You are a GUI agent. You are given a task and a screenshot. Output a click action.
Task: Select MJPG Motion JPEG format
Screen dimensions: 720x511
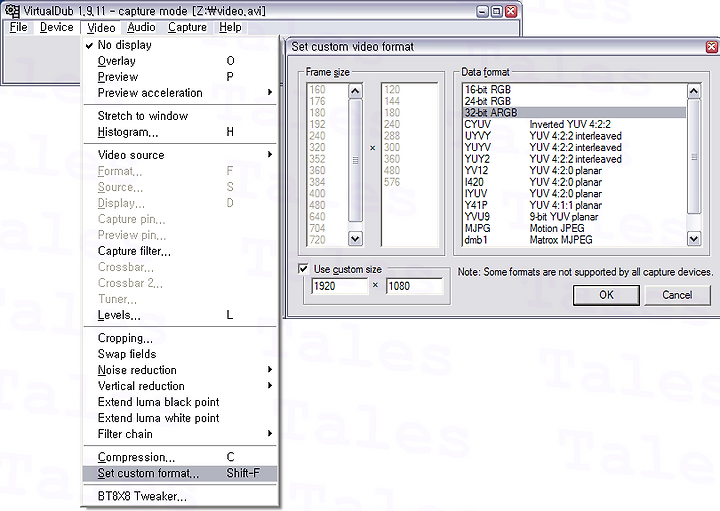[x=574, y=228]
